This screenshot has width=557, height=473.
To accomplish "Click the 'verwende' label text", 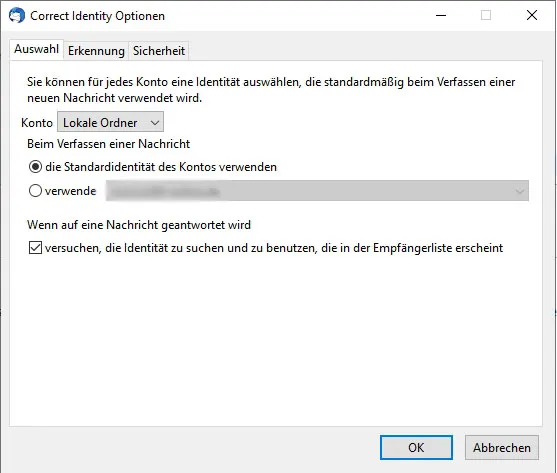I will 70,191.
